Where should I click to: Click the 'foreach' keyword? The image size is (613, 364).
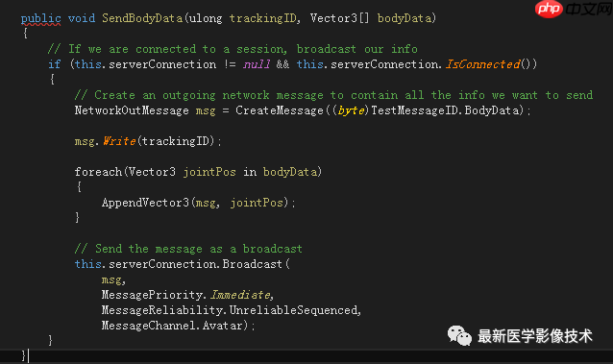(x=98, y=172)
